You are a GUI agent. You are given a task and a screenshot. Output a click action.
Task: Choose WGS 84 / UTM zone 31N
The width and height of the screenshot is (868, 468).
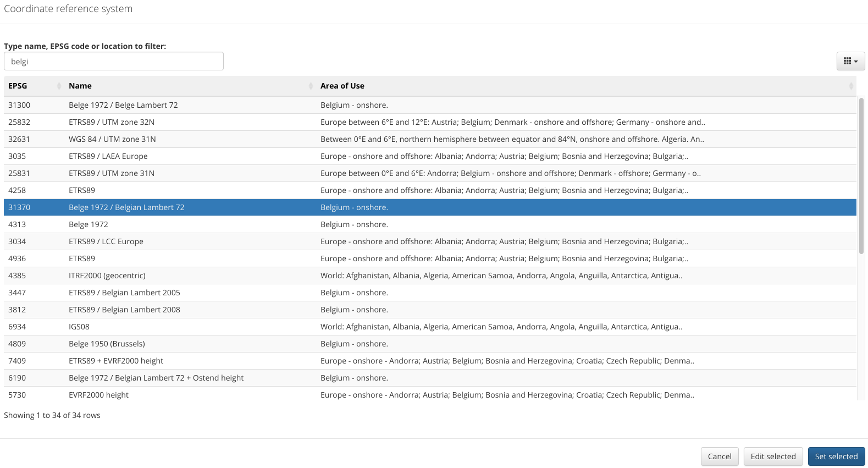click(x=112, y=139)
